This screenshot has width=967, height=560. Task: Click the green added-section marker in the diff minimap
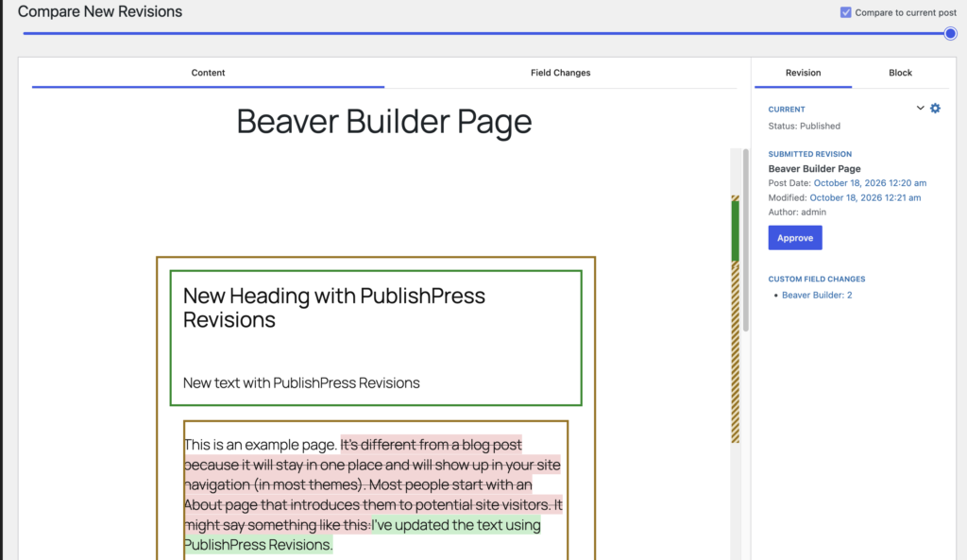735,231
